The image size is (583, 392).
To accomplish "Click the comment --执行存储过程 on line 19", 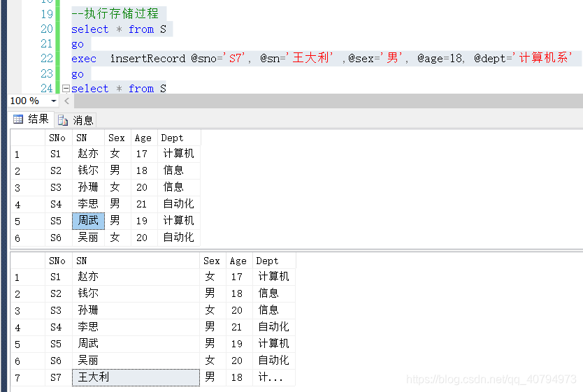I will (115, 14).
